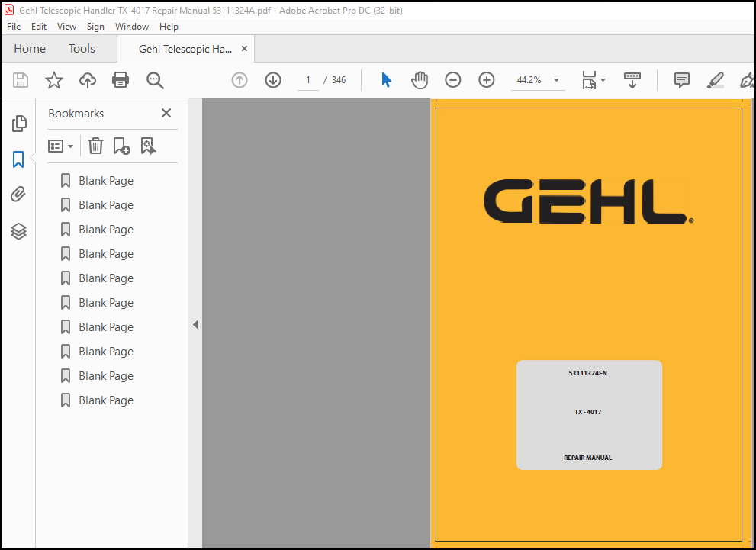Image resolution: width=756 pixels, height=550 pixels.
Task: Open the bookmarks options dropdown menu
Action: 60,146
